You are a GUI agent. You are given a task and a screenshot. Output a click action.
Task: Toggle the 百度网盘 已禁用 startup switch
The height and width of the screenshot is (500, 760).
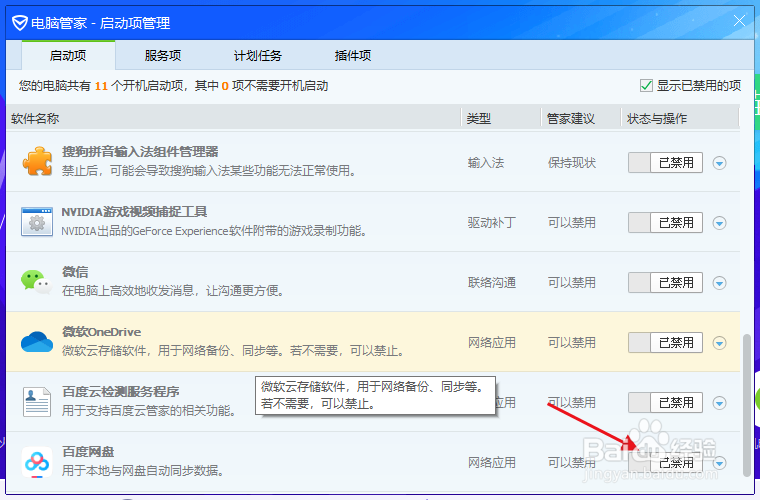pos(665,463)
